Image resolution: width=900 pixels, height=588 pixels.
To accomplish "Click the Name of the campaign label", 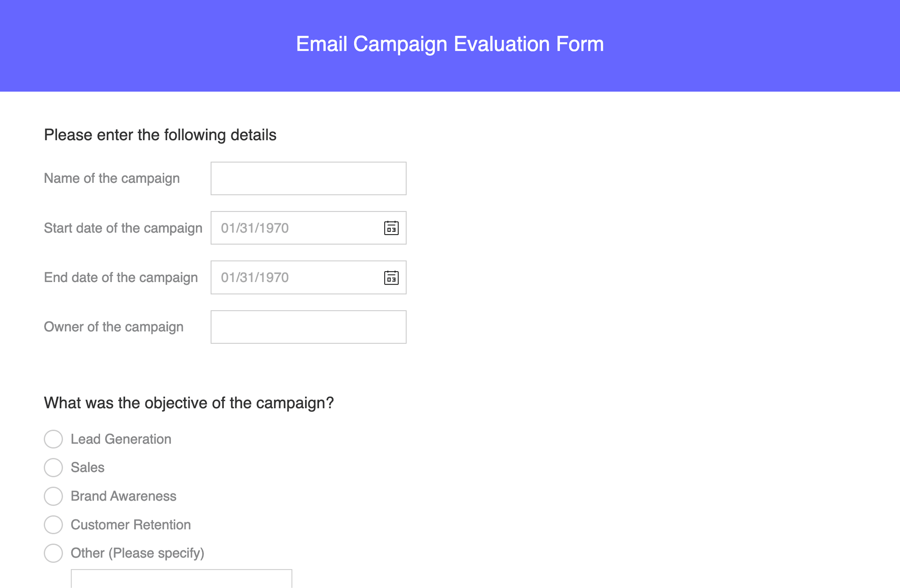I will 112,178.
